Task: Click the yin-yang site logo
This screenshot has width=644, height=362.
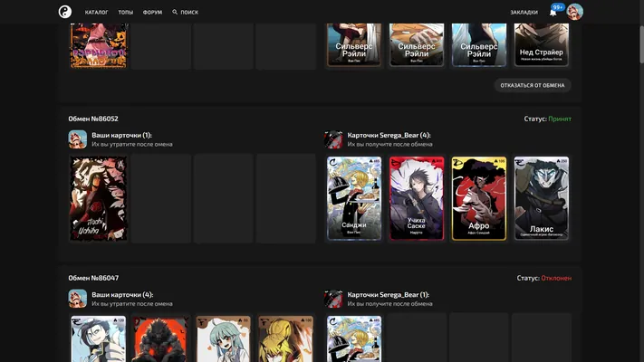Action: pyautogui.click(x=65, y=12)
